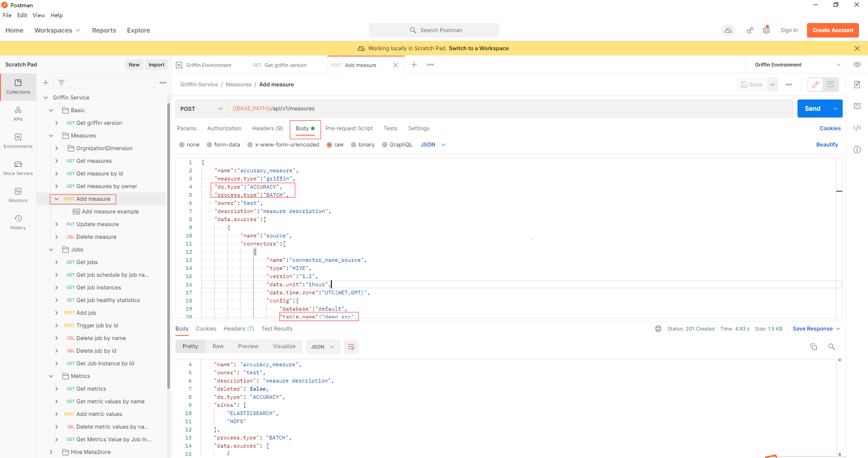The image size is (868, 458).
Task: Dismiss the Scratch Pad banner
Action: 857,48
